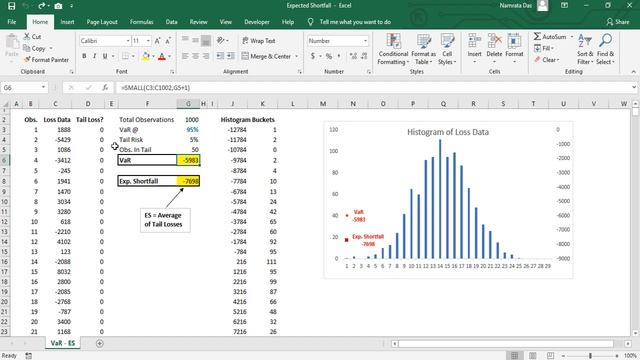Image resolution: width=640 pixels, height=360 pixels.
Task: Open the Clear eraser dropdown
Action: tap(547, 60)
